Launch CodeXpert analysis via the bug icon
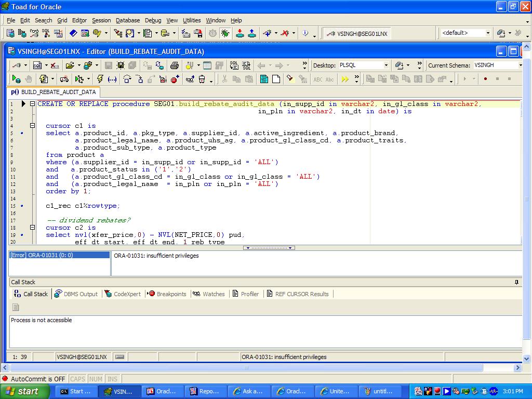 (225, 33)
